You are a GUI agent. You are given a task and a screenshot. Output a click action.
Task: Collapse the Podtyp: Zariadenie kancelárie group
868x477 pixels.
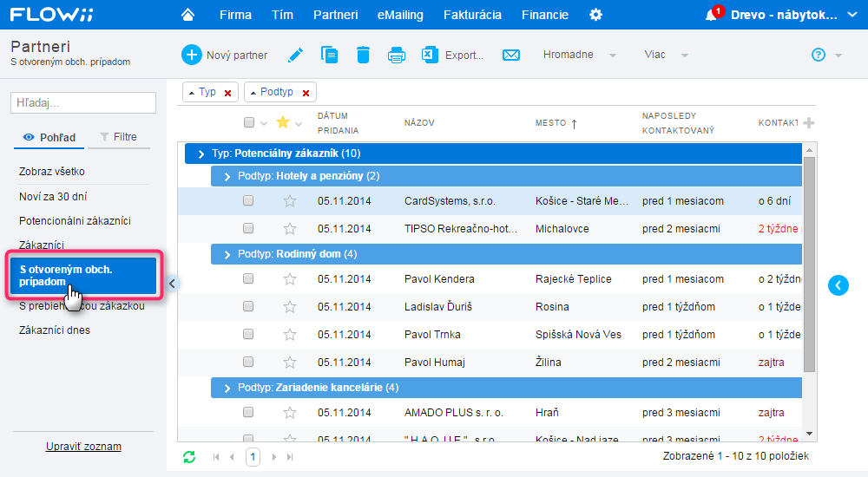point(227,388)
